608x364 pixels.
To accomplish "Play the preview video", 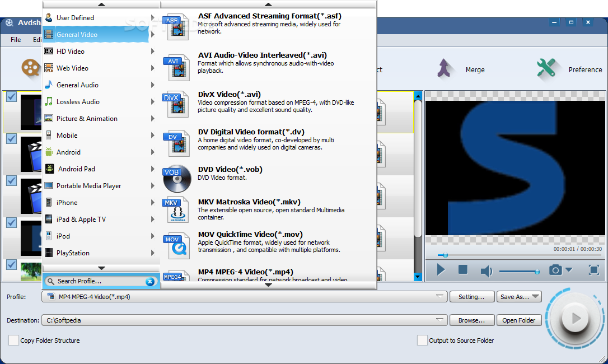I will [x=441, y=269].
